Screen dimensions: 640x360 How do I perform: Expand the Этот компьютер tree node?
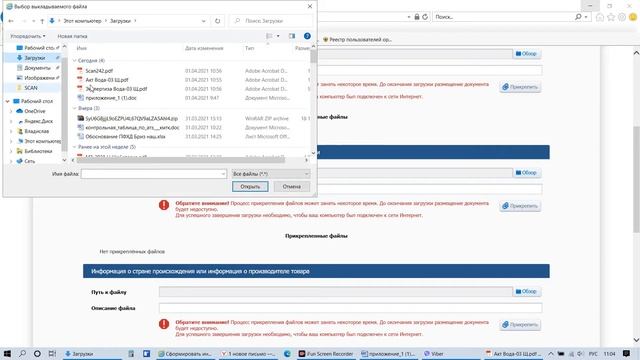point(11,141)
